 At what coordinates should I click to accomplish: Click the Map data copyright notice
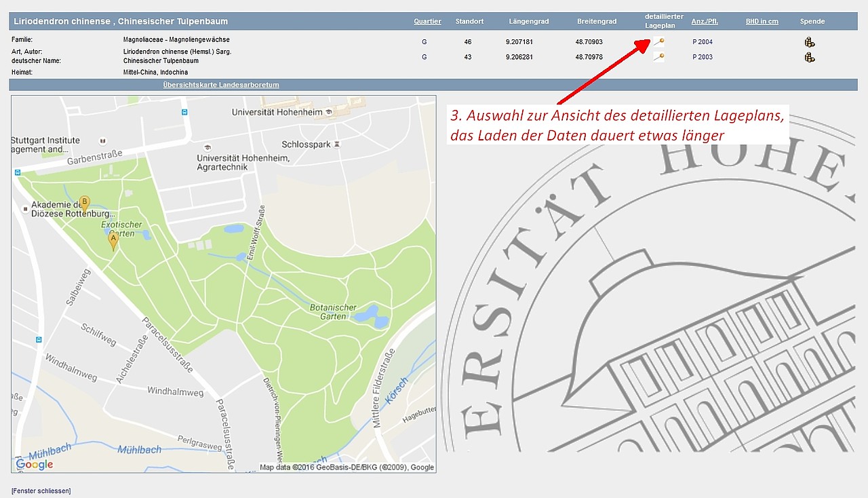tap(347, 467)
